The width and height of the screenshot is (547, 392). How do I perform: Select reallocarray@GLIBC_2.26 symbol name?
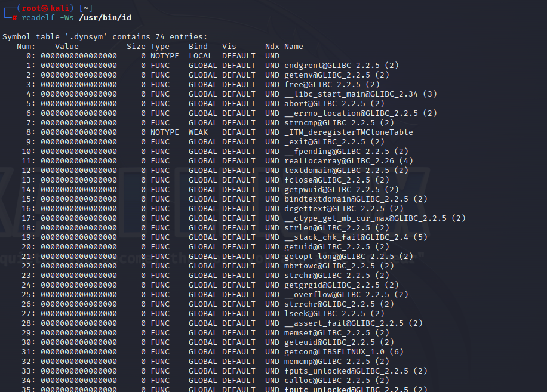coord(339,161)
